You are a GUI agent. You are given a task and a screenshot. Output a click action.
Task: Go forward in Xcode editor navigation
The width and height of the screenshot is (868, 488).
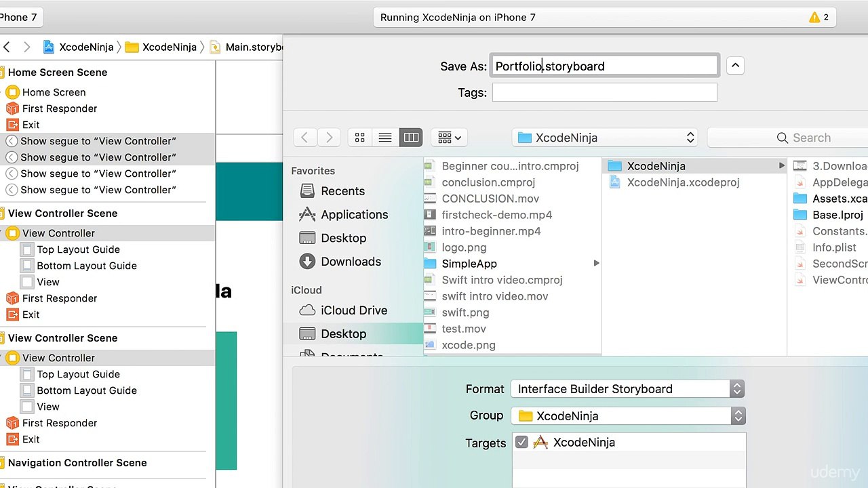tap(27, 47)
